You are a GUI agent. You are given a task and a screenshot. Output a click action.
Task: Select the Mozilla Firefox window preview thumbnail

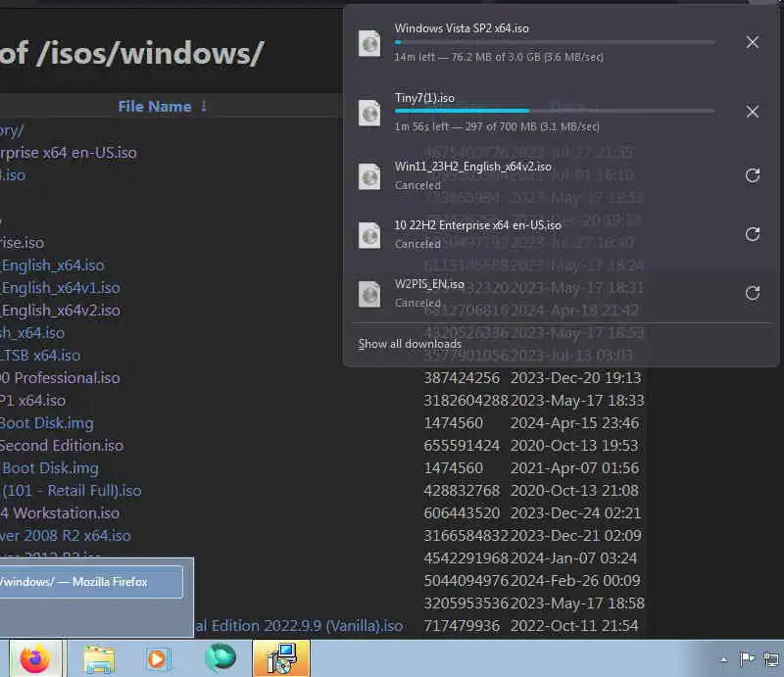pyautogui.click(x=91, y=582)
